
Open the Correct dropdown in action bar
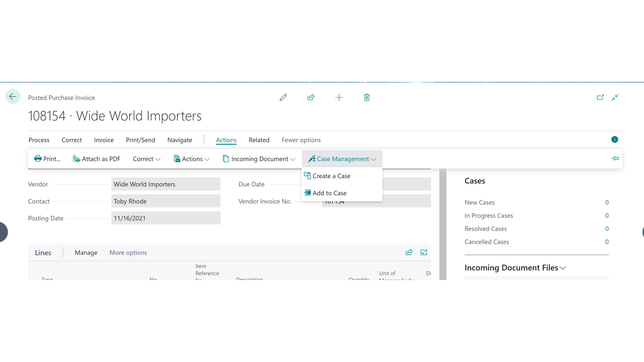pyautogui.click(x=146, y=159)
